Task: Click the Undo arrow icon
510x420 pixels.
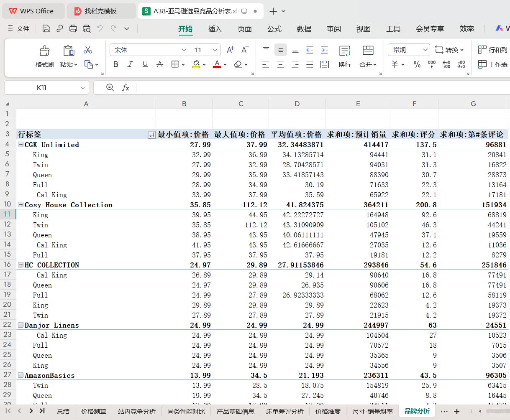Action: pos(100,28)
